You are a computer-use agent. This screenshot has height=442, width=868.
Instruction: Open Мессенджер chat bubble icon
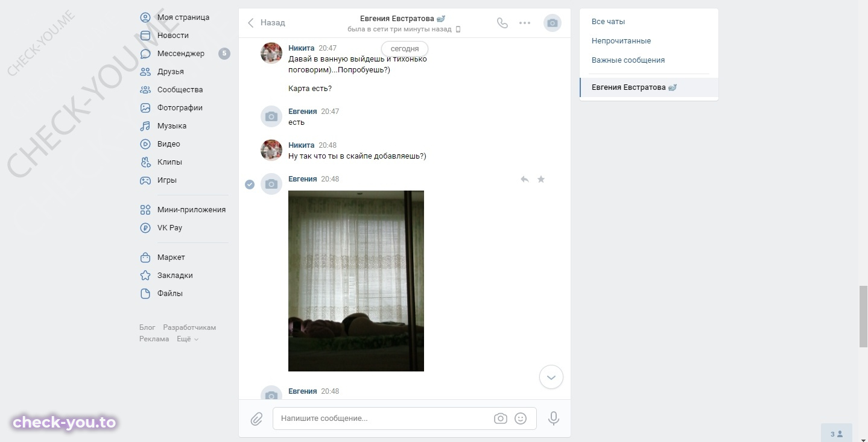coord(145,54)
